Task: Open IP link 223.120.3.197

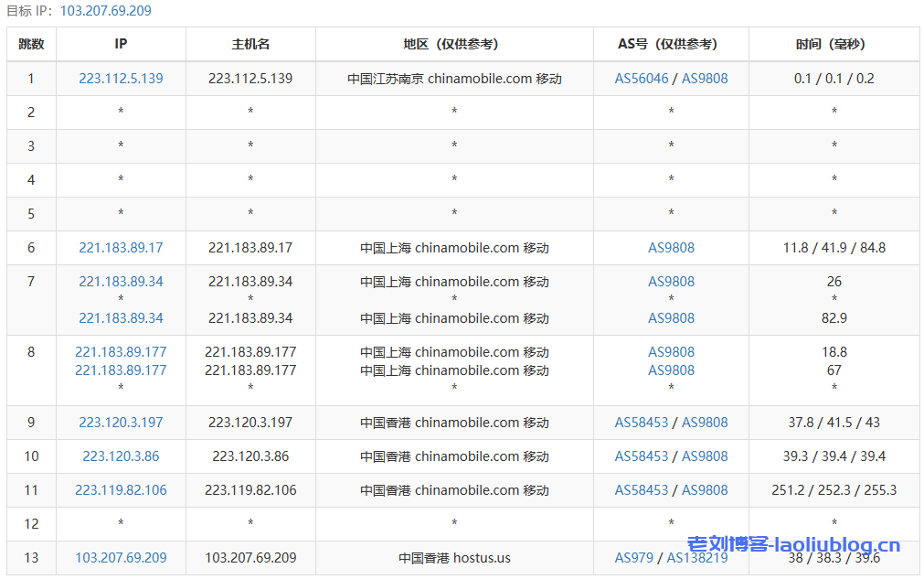Action: click(121, 423)
